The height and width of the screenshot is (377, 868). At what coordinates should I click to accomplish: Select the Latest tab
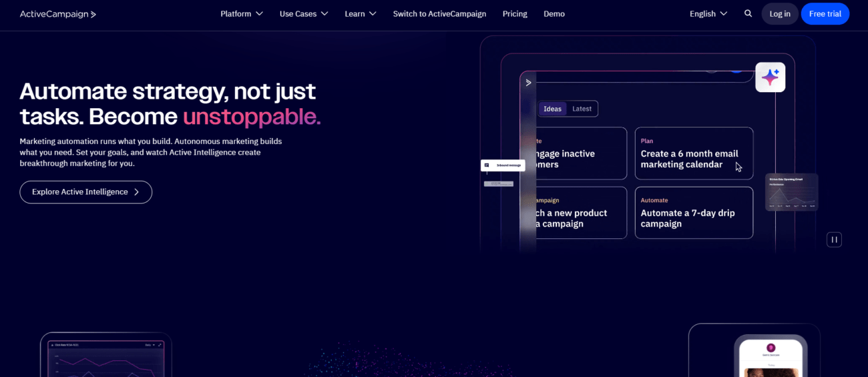[582, 109]
